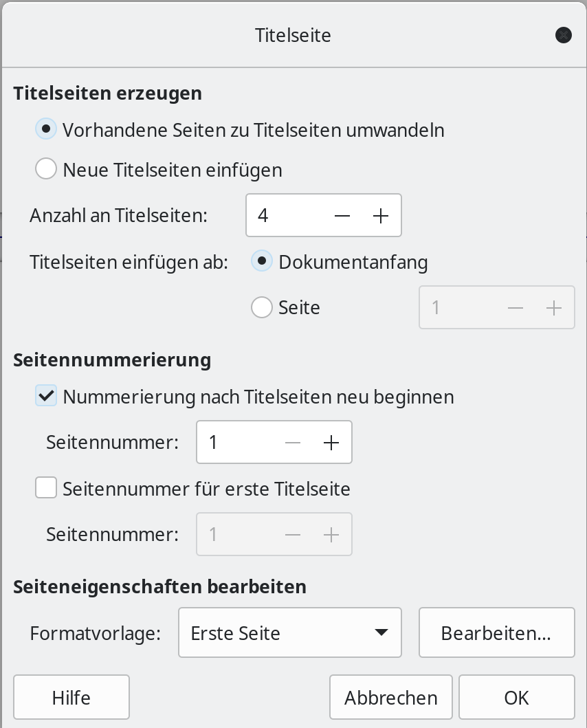Open the Formatvorlage dropdown
This screenshot has width=587, height=728.
(289, 633)
